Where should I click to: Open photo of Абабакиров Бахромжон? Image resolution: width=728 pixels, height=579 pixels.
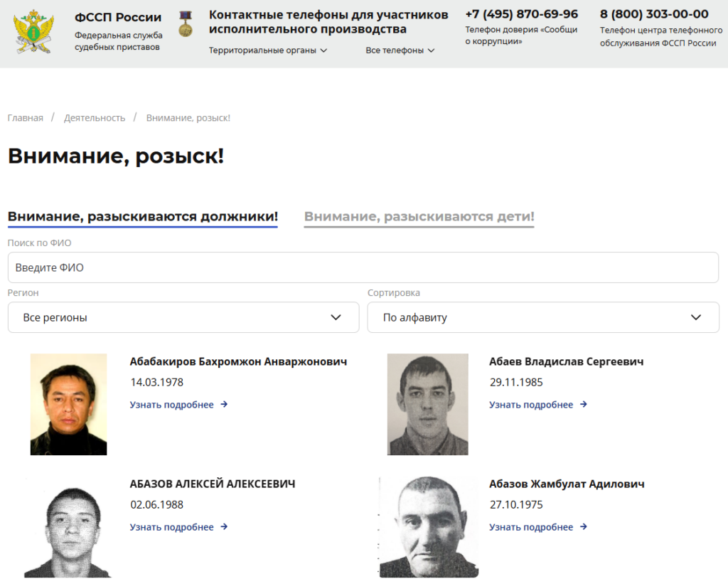(69, 404)
